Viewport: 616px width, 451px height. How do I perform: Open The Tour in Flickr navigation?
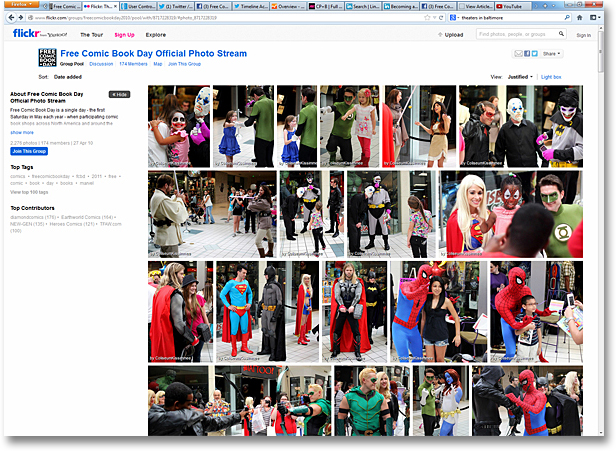tap(92, 35)
